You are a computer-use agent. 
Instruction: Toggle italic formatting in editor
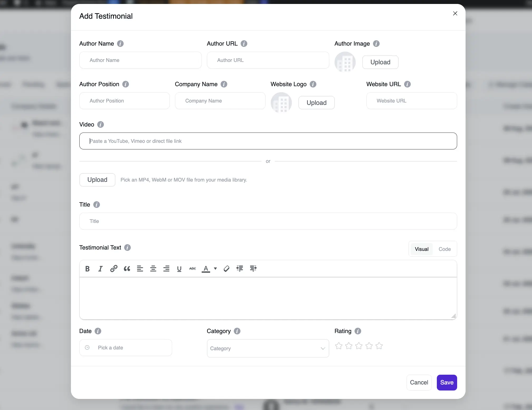pyautogui.click(x=100, y=269)
